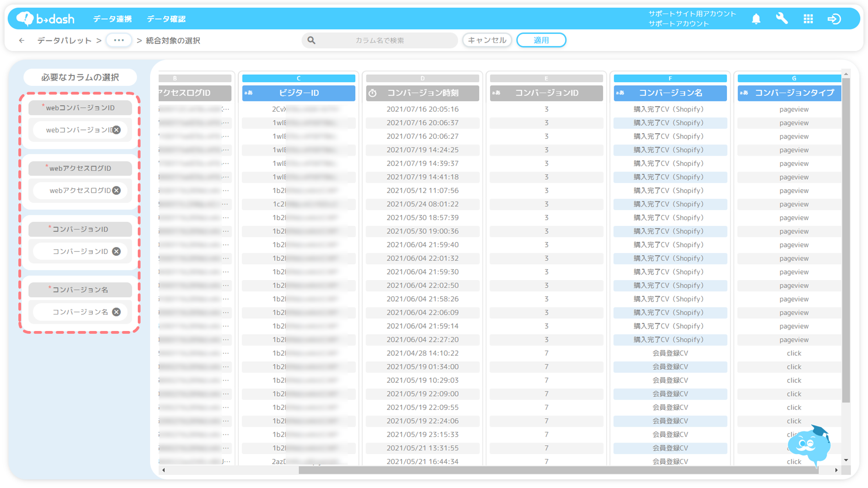Click the scroll-left arrow

(163, 470)
